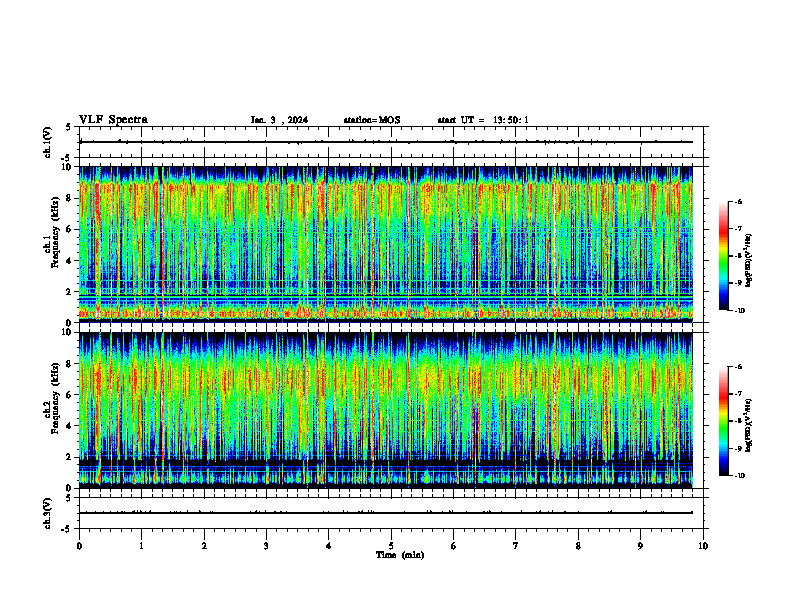Click the "Time (min)" axis label
792x612 pixels.
click(x=400, y=555)
